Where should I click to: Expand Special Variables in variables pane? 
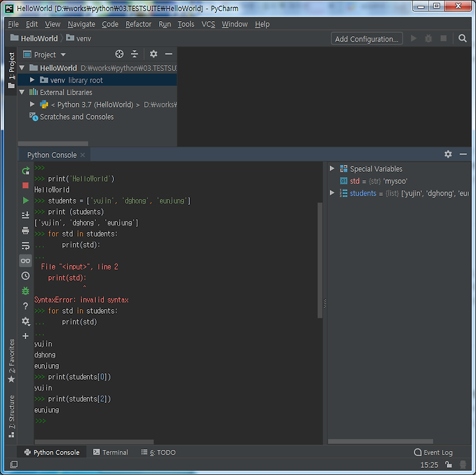332,168
